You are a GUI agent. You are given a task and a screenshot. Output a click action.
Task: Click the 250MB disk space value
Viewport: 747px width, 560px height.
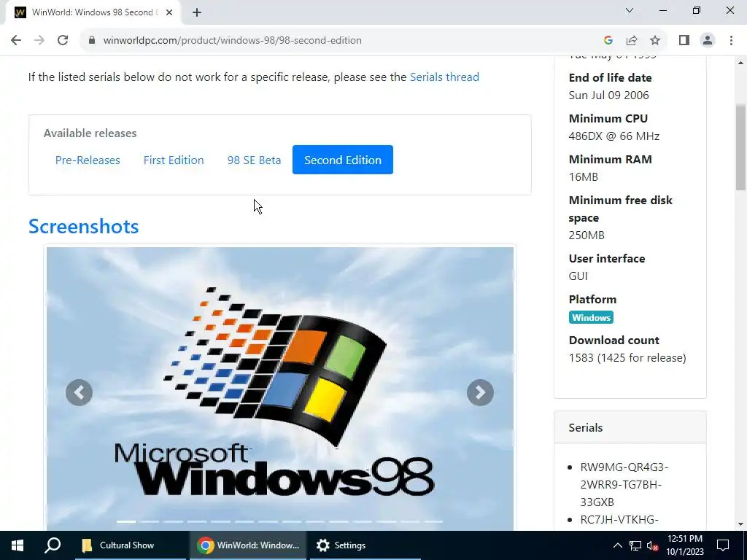pyautogui.click(x=586, y=236)
